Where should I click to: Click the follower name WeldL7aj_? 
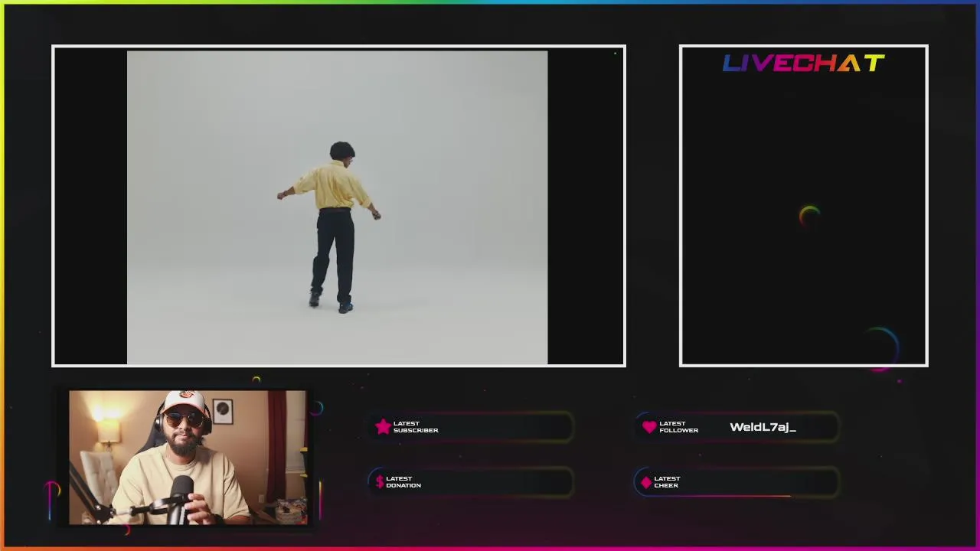click(x=763, y=427)
